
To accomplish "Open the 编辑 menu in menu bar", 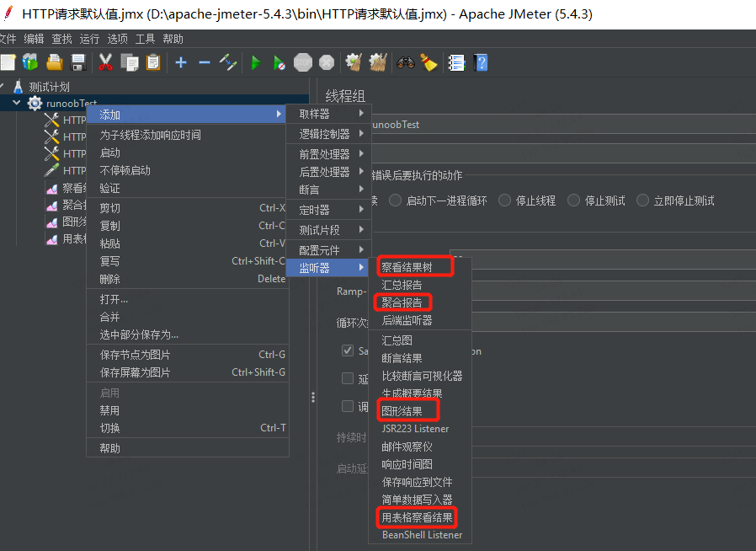I will tap(34, 39).
